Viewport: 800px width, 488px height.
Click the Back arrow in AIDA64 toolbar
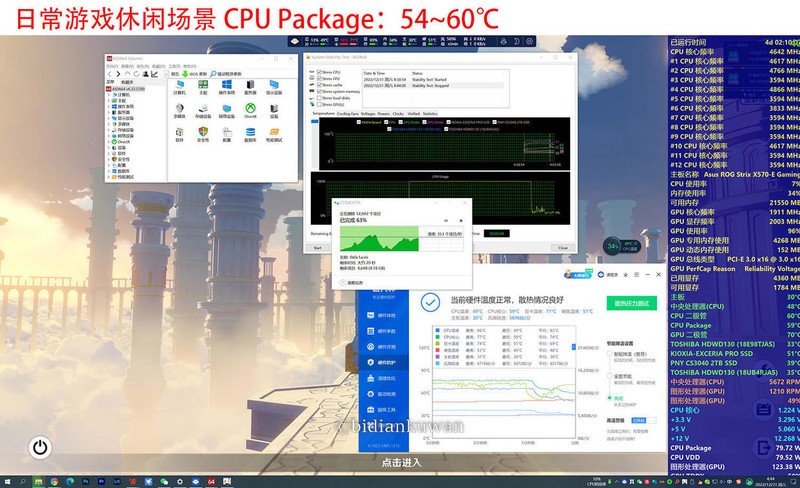click(109, 74)
